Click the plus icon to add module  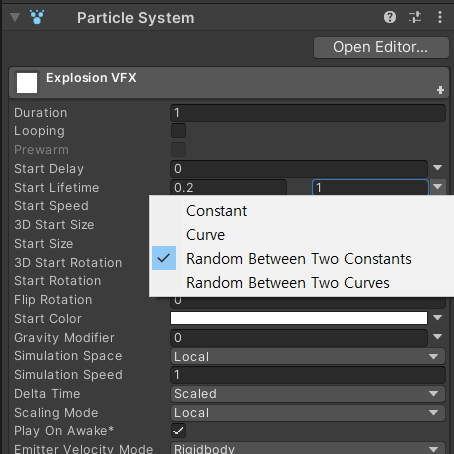[x=440, y=90]
